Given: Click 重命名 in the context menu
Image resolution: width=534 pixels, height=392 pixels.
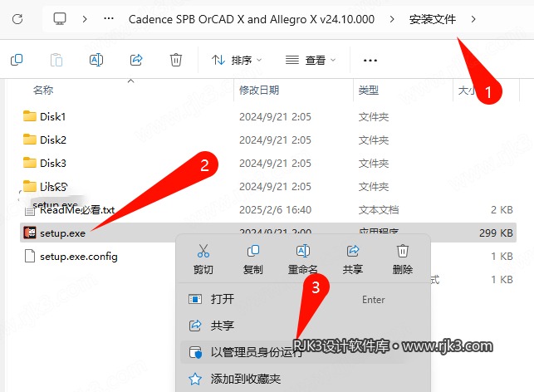Looking at the screenshot, I should tap(303, 259).
